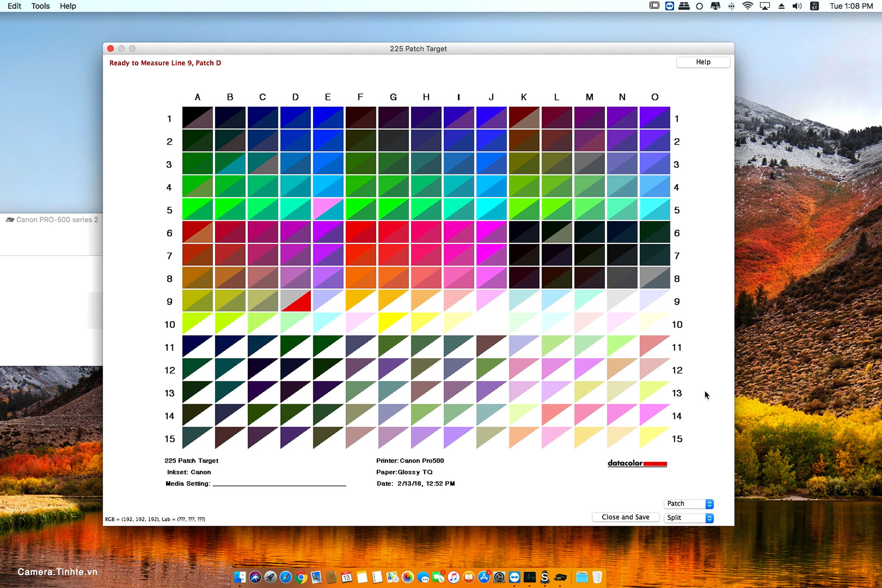Image resolution: width=882 pixels, height=588 pixels.
Task: Open FaceTime icon with red badge
Action: coord(438,577)
